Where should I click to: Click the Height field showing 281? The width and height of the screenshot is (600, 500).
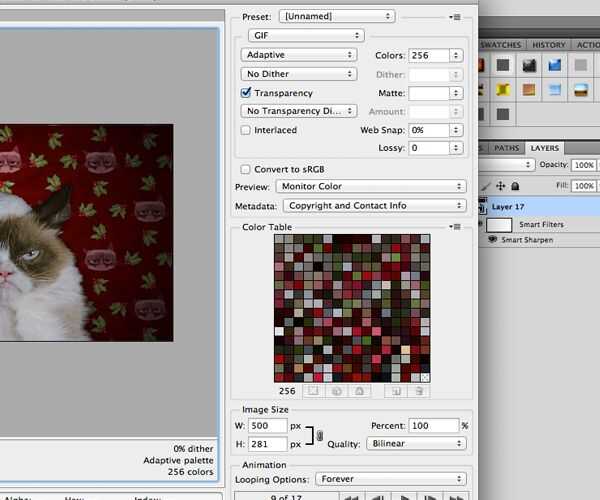click(x=267, y=444)
